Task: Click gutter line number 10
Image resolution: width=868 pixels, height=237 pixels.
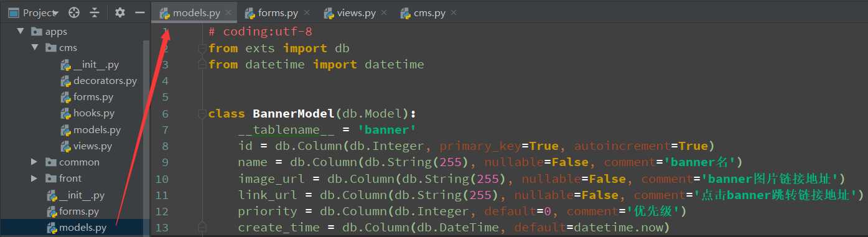Action: coord(162,179)
